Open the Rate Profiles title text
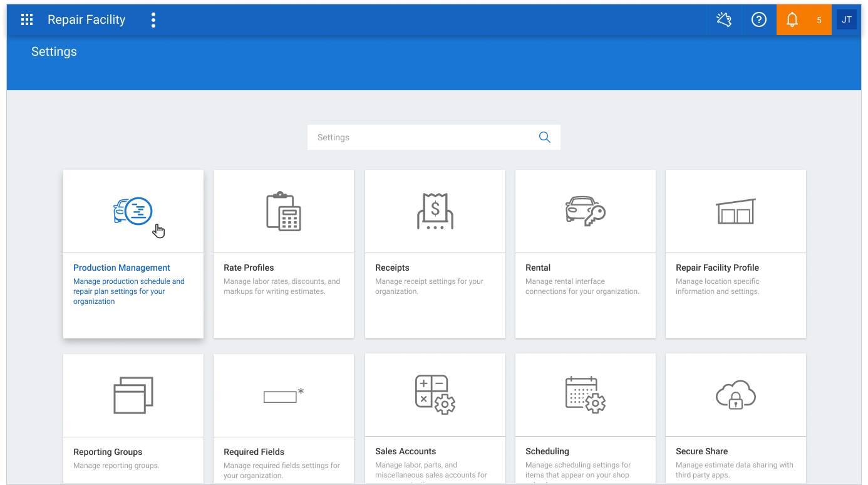Viewport: 868px width, 485px height. pyautogui.click(x=249, y=268)
